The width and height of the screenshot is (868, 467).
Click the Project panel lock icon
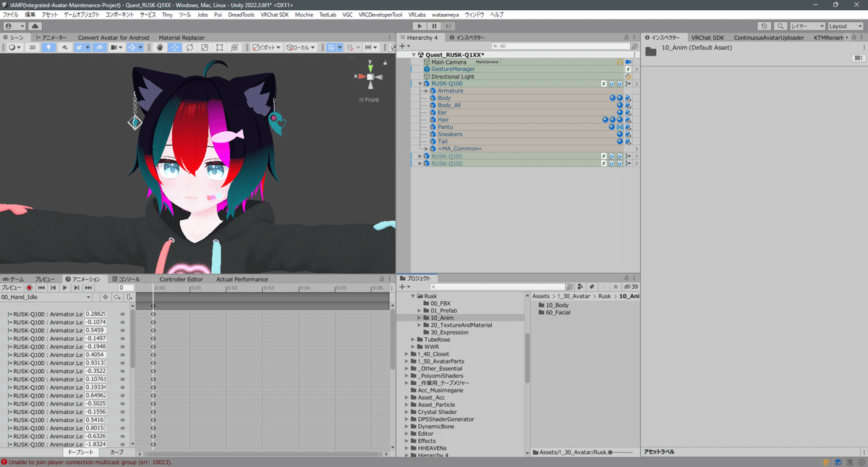click(x=627, y=279)
